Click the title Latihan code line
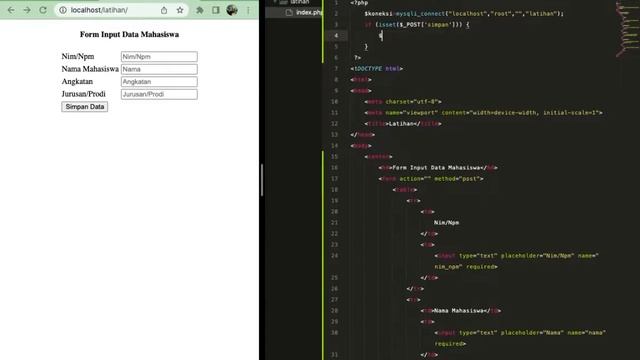640x360 pixels. click(403, 124)
